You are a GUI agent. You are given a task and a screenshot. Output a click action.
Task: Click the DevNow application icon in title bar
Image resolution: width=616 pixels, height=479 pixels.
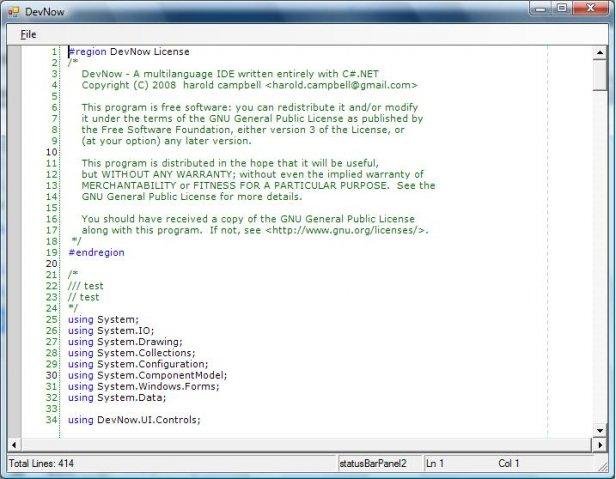click(13, 10)
